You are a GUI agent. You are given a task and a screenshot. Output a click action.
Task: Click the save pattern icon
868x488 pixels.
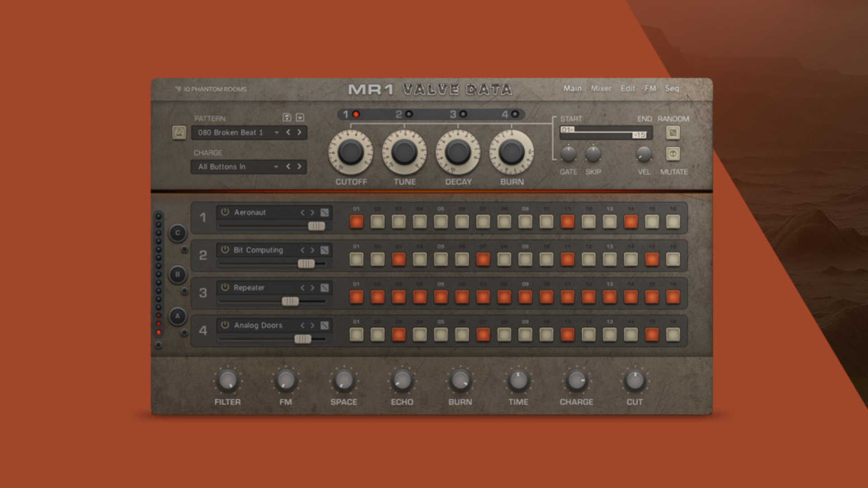pyautogui.click(x=287, y=117)
